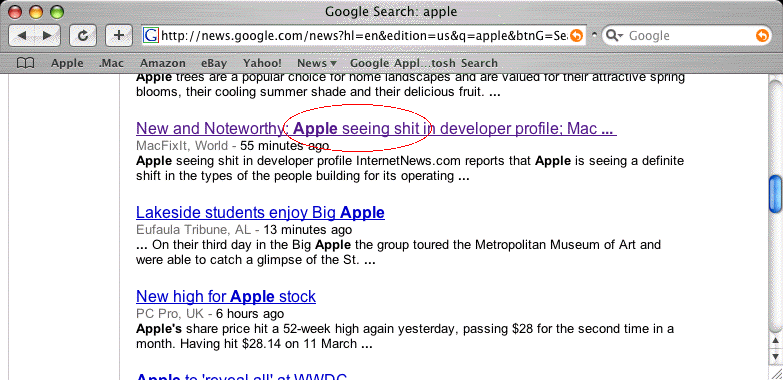Open 'New and Noteworthy: Apple seeing' headline
783x380 pixels.
point(376,128)
